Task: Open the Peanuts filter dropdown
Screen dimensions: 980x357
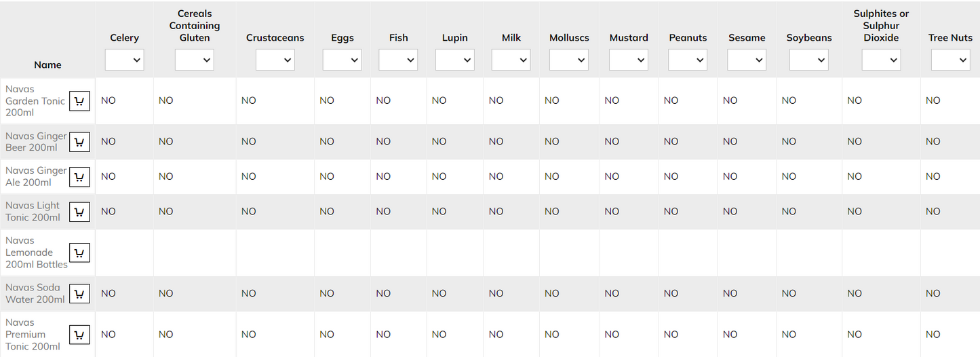Action: [x=688, y=60]
